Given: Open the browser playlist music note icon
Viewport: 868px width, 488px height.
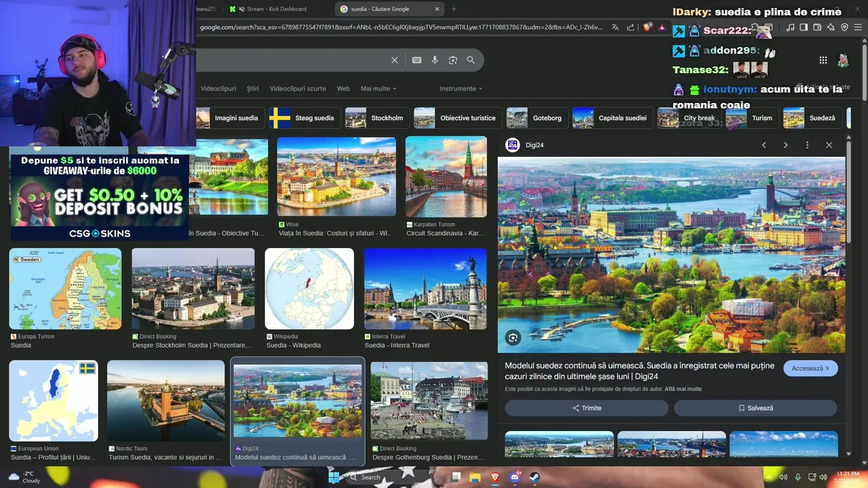Looking at the screenshot, I should 790,27.
